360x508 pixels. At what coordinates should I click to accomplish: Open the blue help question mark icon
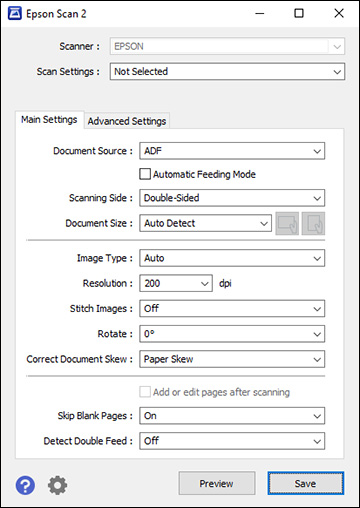[x=25, y=485]
